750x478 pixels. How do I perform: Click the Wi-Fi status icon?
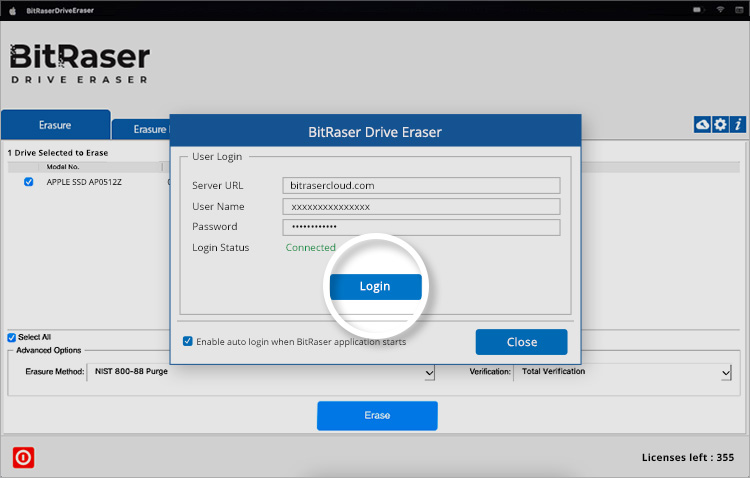coord(720,10)
